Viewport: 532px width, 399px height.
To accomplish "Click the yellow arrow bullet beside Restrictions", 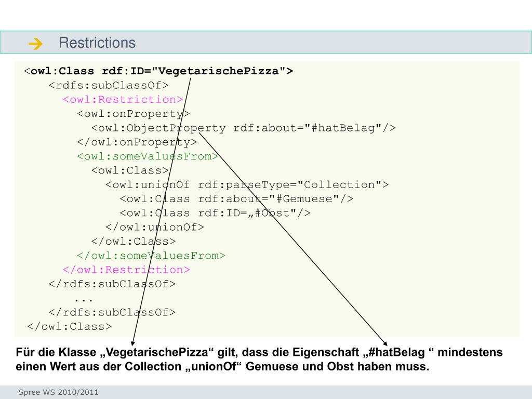I will point(35,44).
